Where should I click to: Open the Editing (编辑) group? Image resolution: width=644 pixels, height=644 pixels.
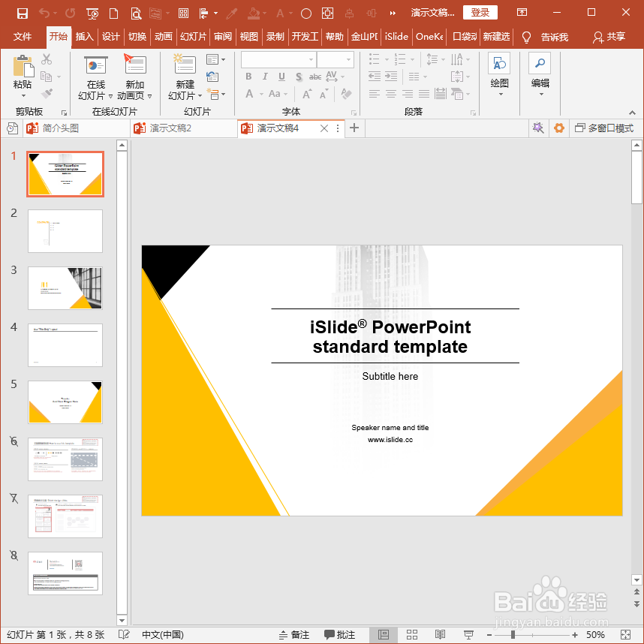click(x=540, y=75)
